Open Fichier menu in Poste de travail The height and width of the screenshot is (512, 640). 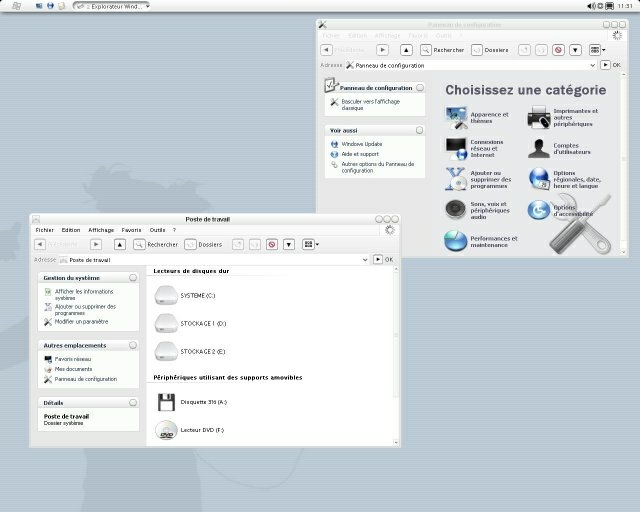(45, 230)
